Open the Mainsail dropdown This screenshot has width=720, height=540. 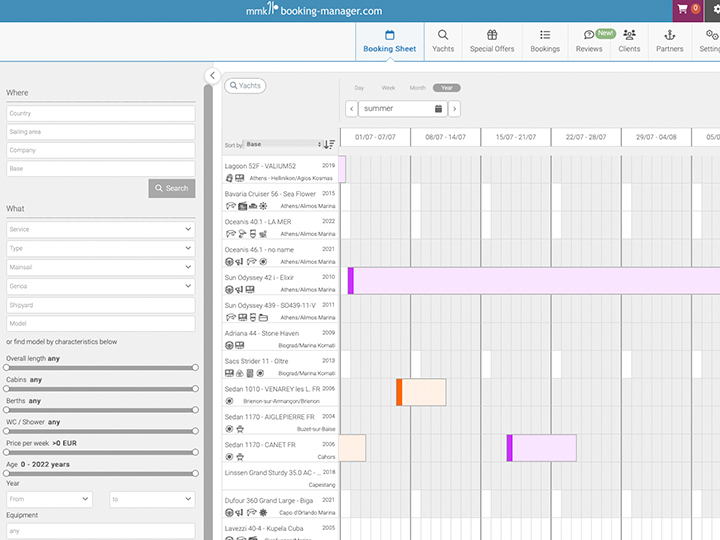[x=101, y=267]
